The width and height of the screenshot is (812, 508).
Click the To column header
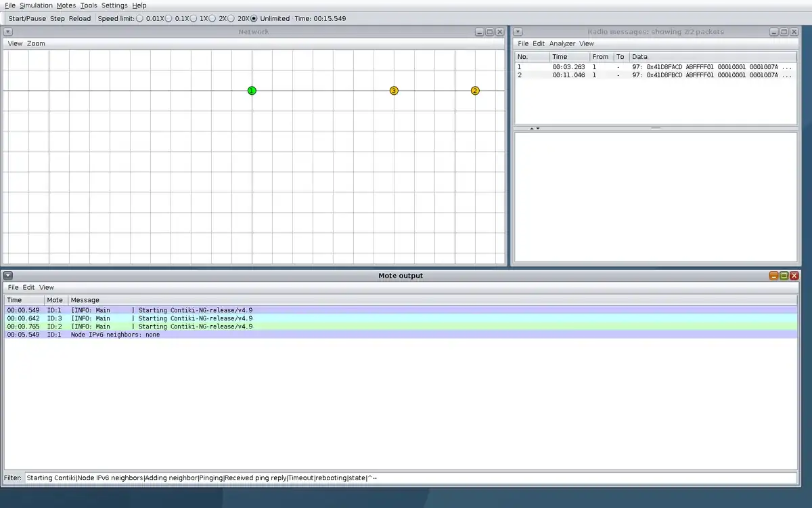pyautogui.click(x=621, y=57)
